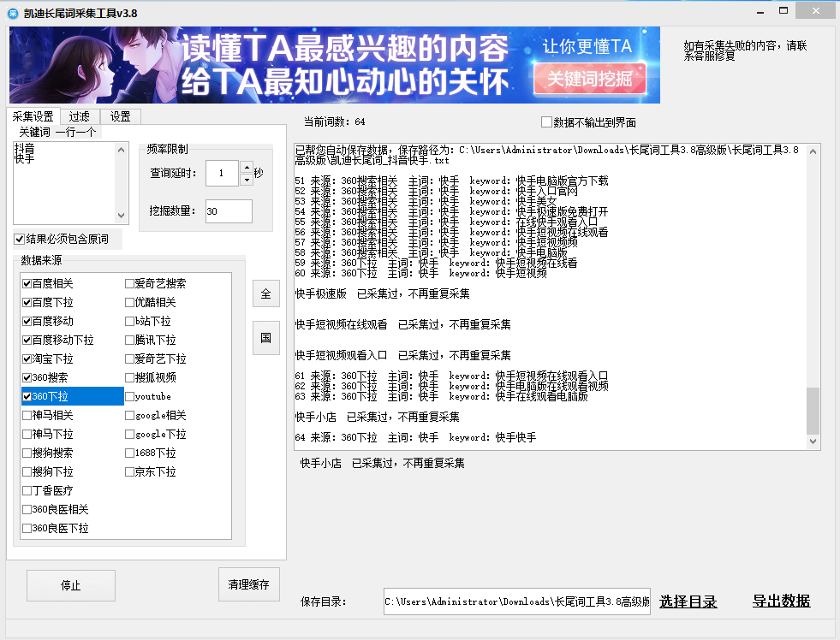Image resolution: width=840 pixels, height=640 pixels.
Task: Toggle the 结果必须包含原词 checkbox
Action: pyautogui.click(x=20, y=239)
